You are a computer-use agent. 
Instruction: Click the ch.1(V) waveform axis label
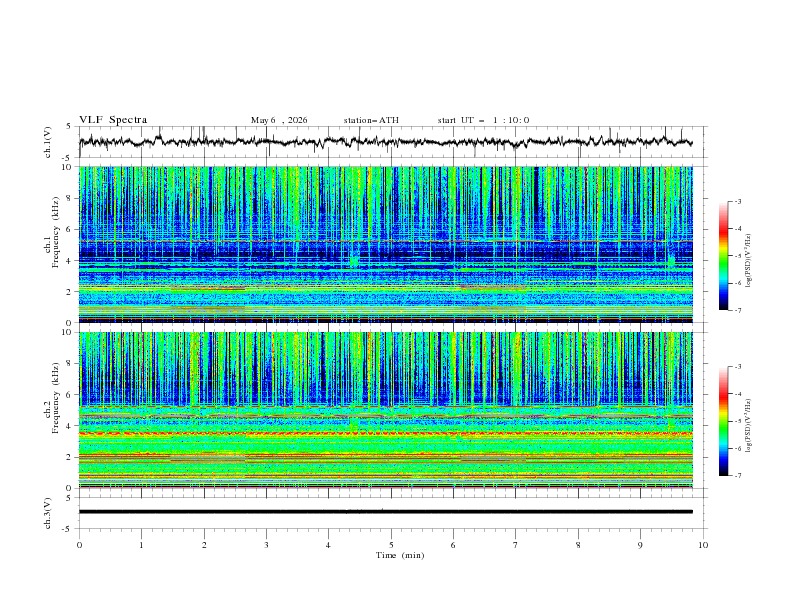click(48, 142)
